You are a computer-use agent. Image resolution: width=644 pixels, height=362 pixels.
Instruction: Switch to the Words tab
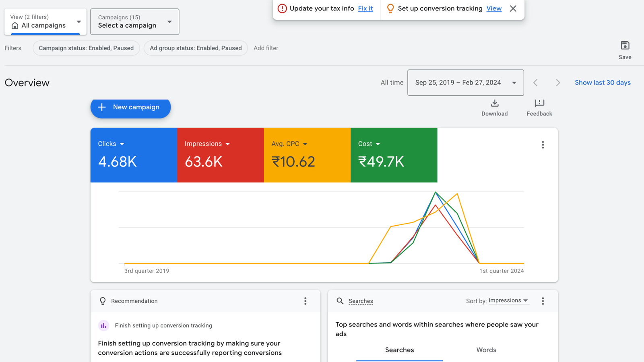click(486, 350)
